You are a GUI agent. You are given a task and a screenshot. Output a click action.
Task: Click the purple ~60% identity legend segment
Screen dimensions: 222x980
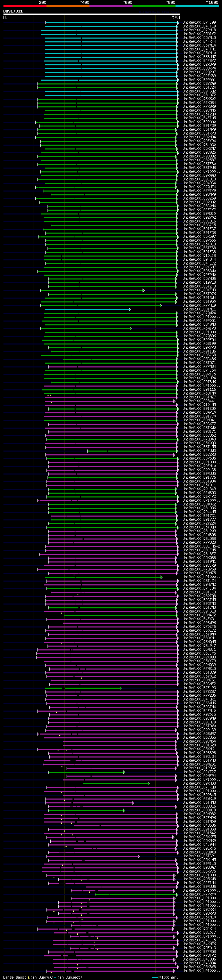[111, 6]
